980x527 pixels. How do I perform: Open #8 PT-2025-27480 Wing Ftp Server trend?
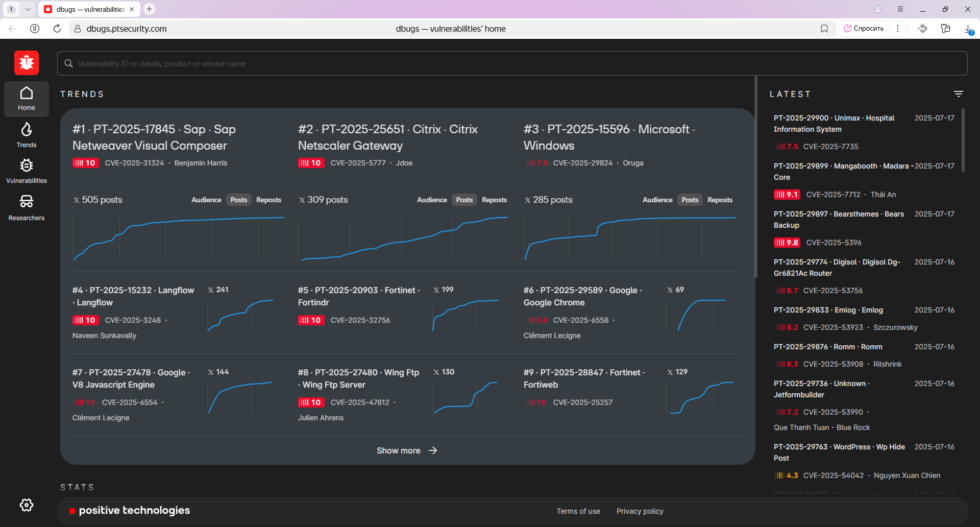[x=358, y=378]
